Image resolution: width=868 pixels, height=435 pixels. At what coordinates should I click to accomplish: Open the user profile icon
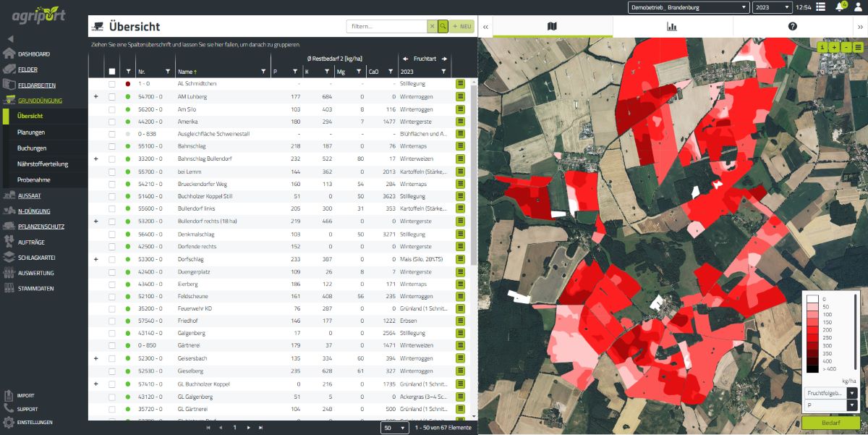[x=859, y=7]
